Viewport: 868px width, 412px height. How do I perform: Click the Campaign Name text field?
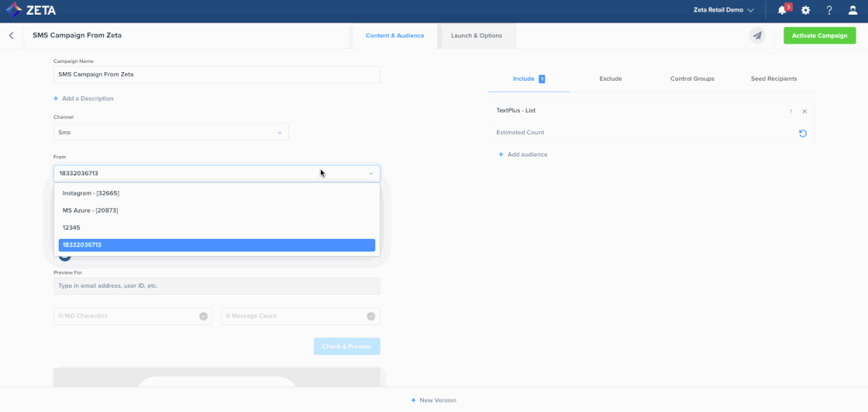[x=216, y=74]
